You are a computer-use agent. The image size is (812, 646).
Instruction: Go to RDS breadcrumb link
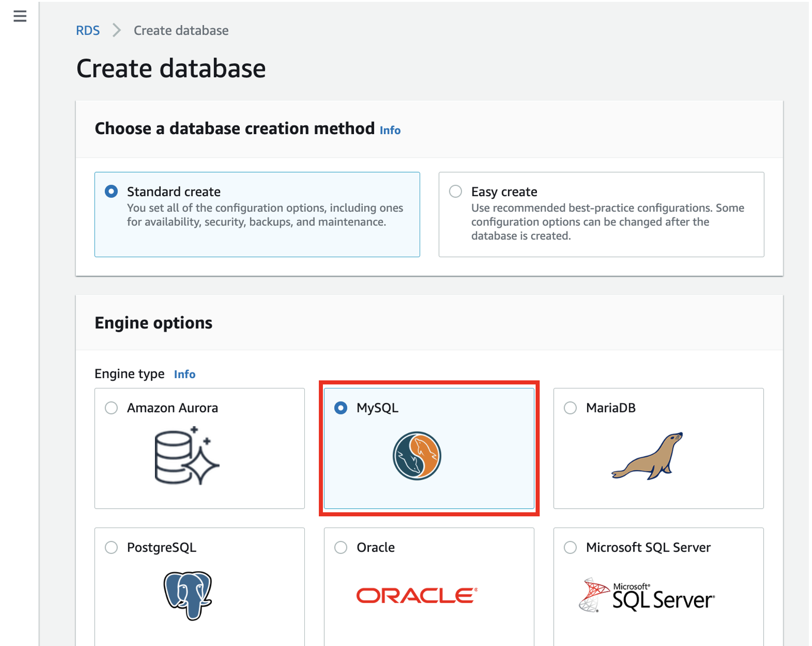[88, 30]
